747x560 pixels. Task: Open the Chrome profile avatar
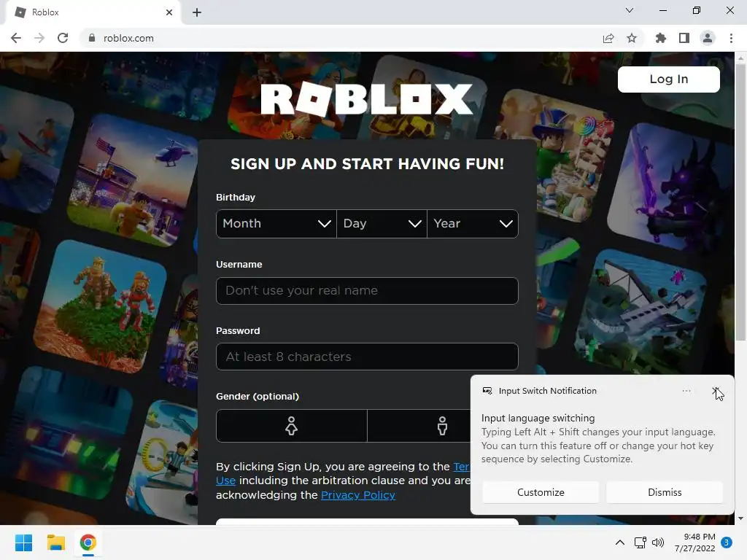click(708, 38)
